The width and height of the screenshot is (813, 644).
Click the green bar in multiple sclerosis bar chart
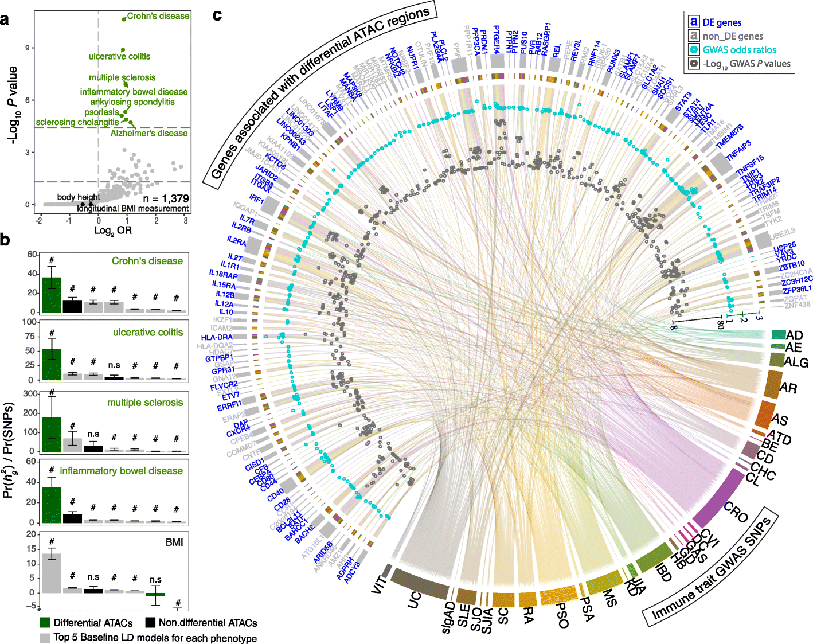[x=52, y=434]
